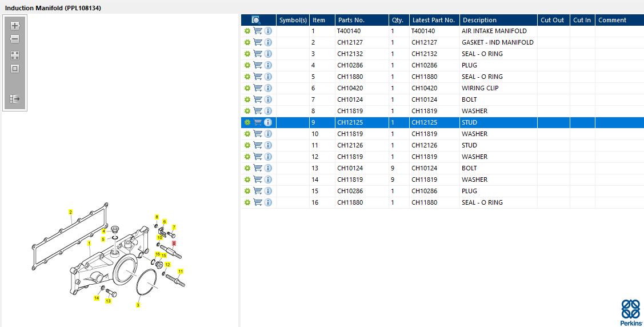
Task: Select callout 3 on the diagram
Action: [x=138, y=305]
